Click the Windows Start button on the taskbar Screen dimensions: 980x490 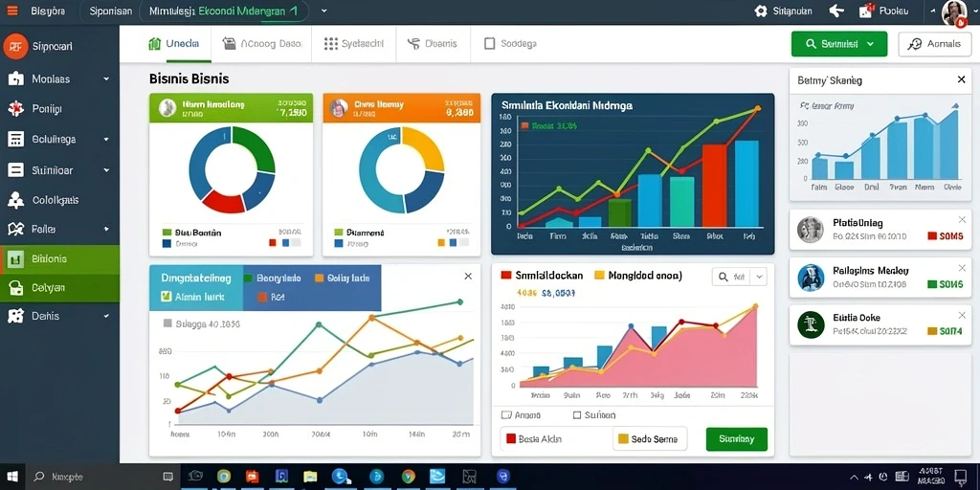point(12,477)
